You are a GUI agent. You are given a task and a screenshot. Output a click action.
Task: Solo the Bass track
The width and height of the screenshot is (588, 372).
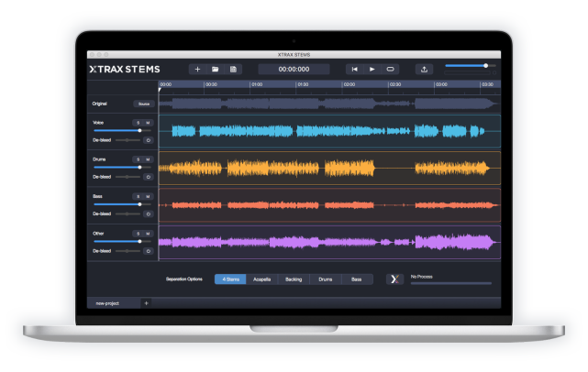[138, 197]
